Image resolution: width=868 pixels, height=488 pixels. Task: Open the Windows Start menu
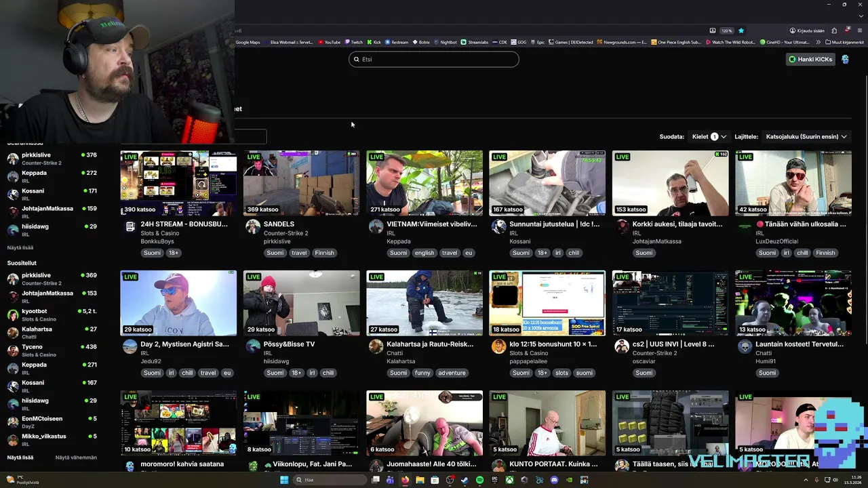284,480
